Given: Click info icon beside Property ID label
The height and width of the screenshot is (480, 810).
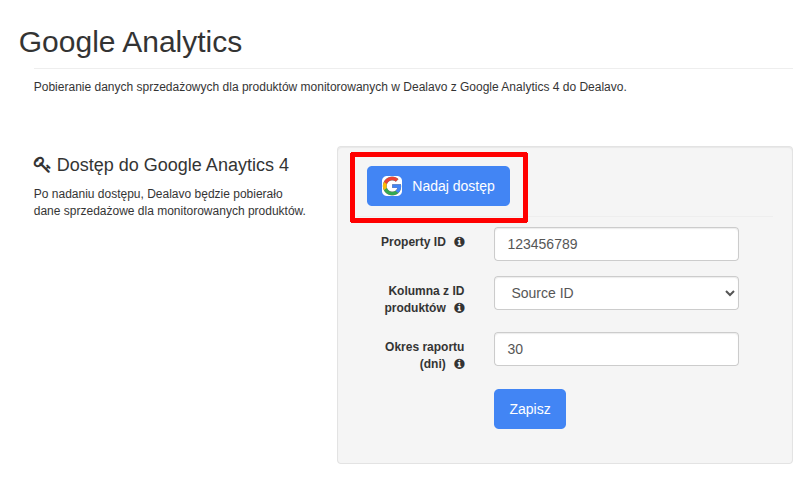Looking at the screenshot, I should [x=459, y=242].
